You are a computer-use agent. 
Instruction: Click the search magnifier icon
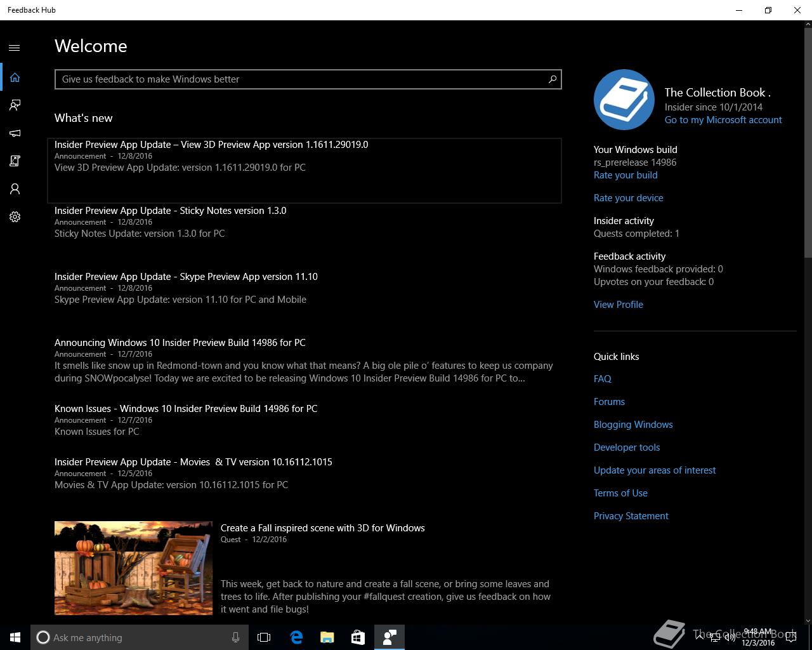553,79
